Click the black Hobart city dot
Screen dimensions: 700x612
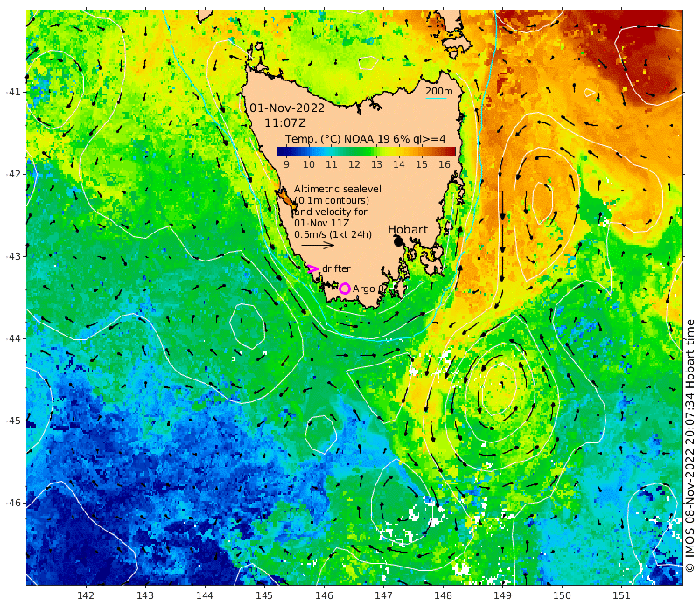(399, 242)
